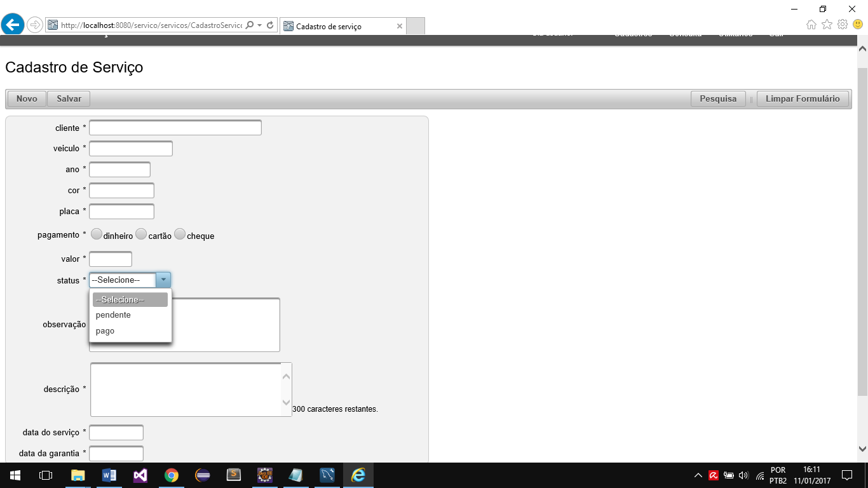Open the browser Home icon
The image size is (868, 488).
point(811,25)
